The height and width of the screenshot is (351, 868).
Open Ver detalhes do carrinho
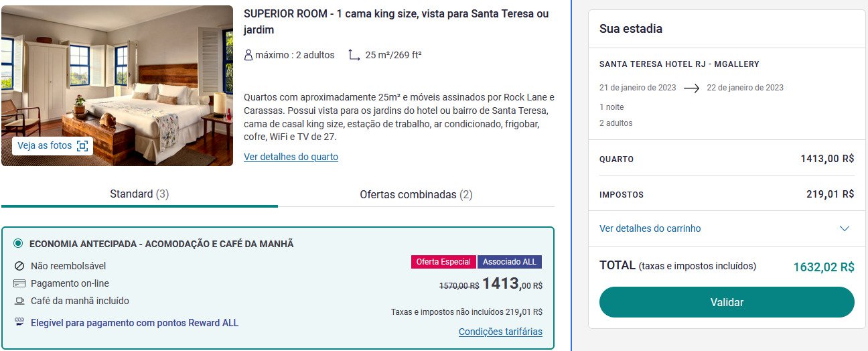point(650,228)
